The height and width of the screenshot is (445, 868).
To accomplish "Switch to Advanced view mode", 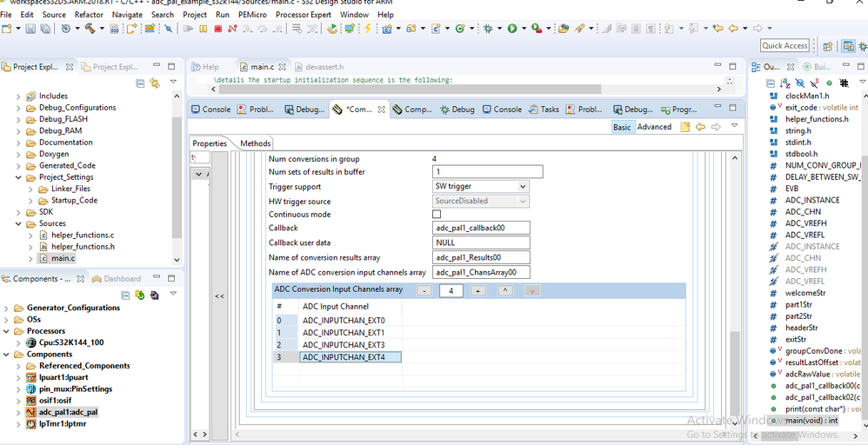I will [654, 127].
